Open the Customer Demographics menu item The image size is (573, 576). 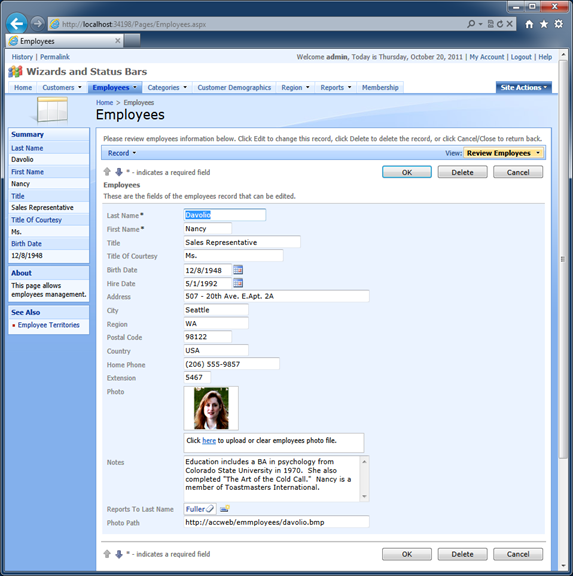[234, 87]
